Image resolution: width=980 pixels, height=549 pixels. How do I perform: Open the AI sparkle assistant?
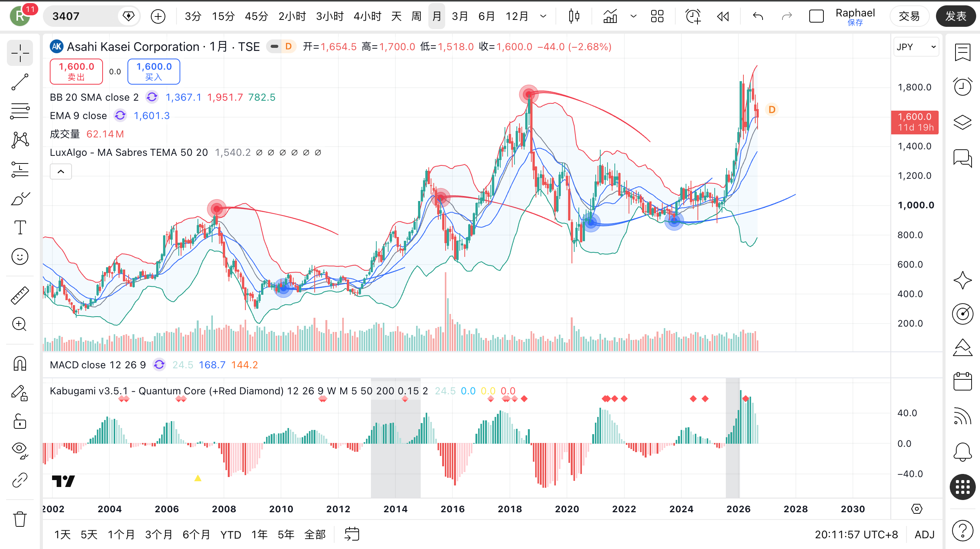(x=962, y=280)
